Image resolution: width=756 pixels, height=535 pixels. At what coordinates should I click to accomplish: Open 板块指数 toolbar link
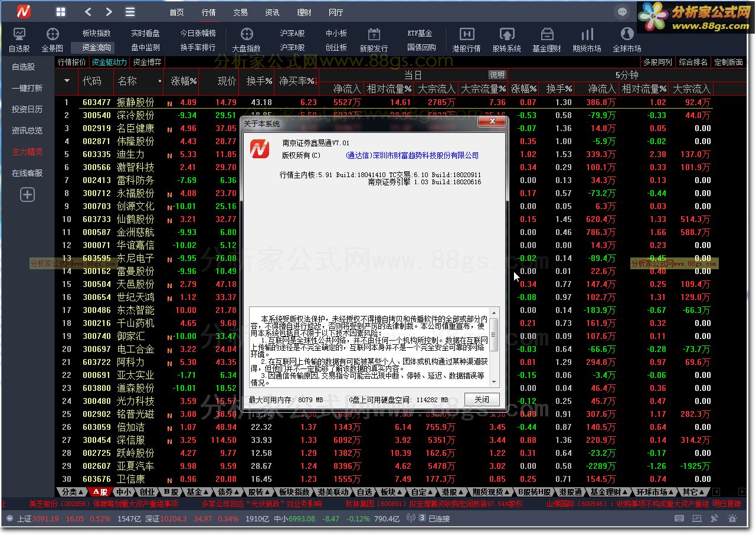(96, 34)
